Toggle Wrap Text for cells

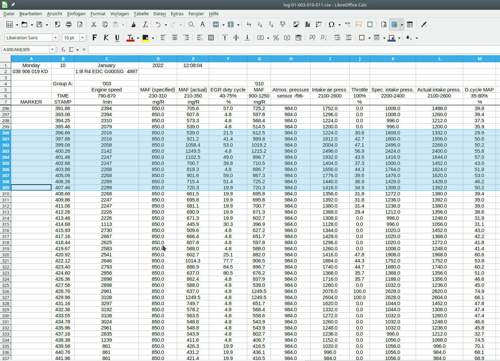coord(199,38)
